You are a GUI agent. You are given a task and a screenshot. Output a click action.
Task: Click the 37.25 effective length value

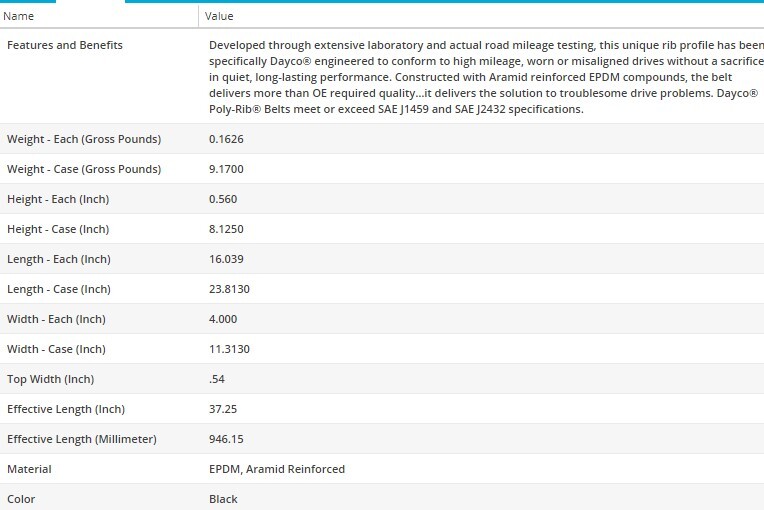coord(223,409)
